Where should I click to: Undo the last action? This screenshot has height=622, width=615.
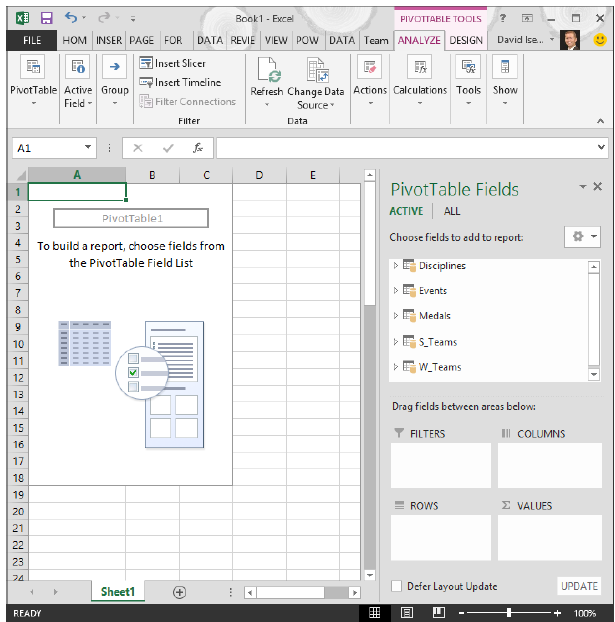pos(71,17)
